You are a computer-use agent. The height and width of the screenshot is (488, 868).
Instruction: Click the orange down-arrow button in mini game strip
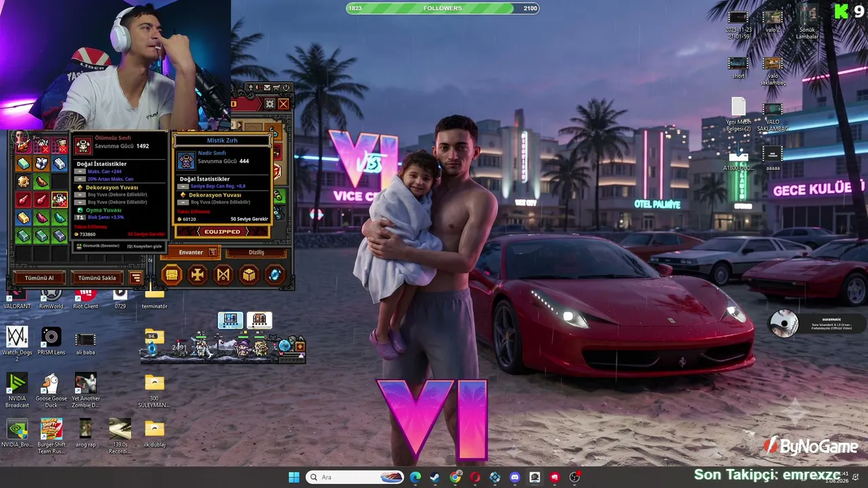300,347
